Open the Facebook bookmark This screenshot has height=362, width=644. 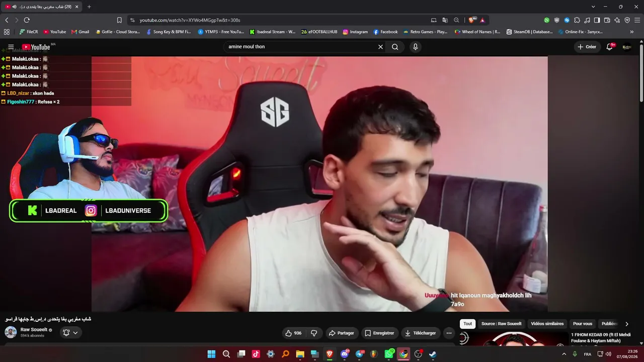click(385, 32)
